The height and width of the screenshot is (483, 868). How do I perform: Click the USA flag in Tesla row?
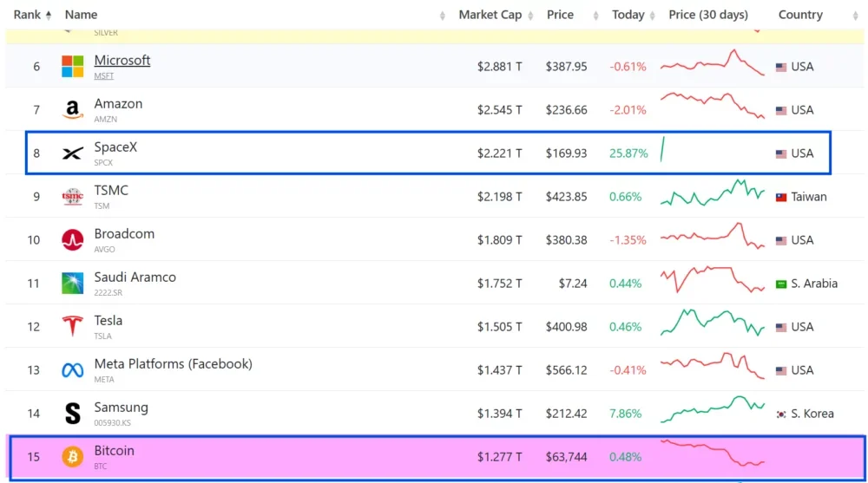781,327
